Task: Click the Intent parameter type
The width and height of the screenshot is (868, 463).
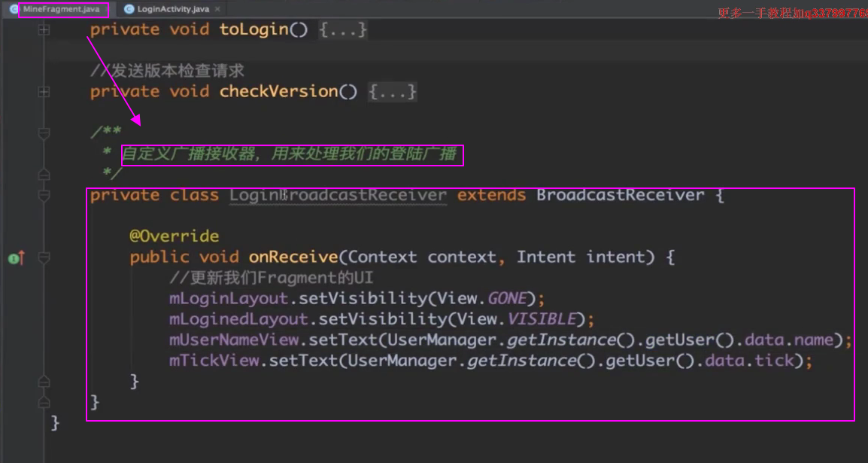Action: pyautogui.click(x=546, y=257)
